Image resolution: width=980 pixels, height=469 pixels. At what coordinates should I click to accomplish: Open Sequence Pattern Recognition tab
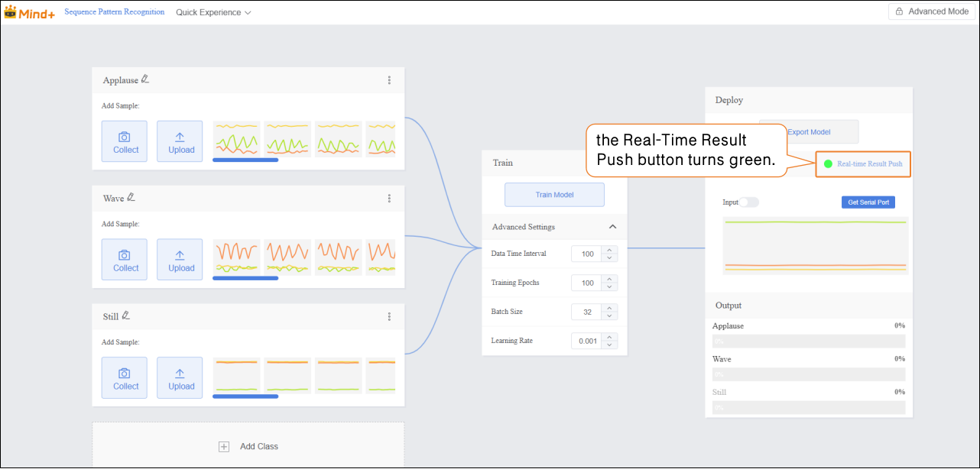click(114, 12)
